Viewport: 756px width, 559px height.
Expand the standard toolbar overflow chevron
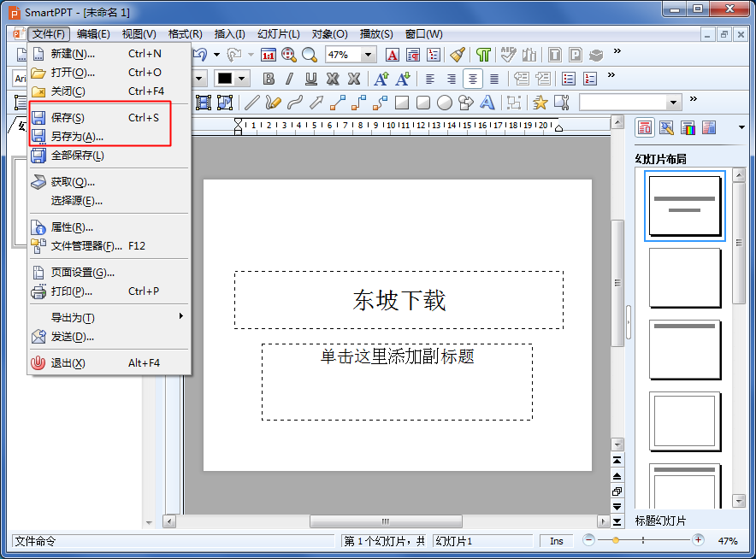click(617, 51)
